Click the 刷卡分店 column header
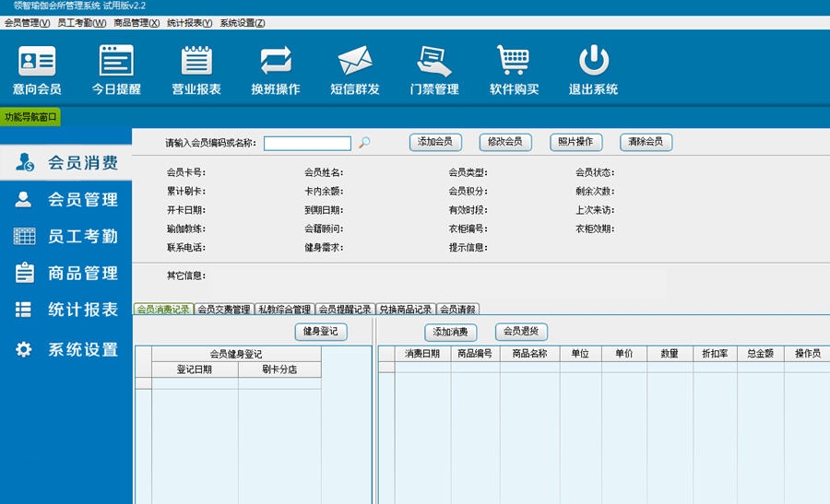 click(x=279, y=369)
